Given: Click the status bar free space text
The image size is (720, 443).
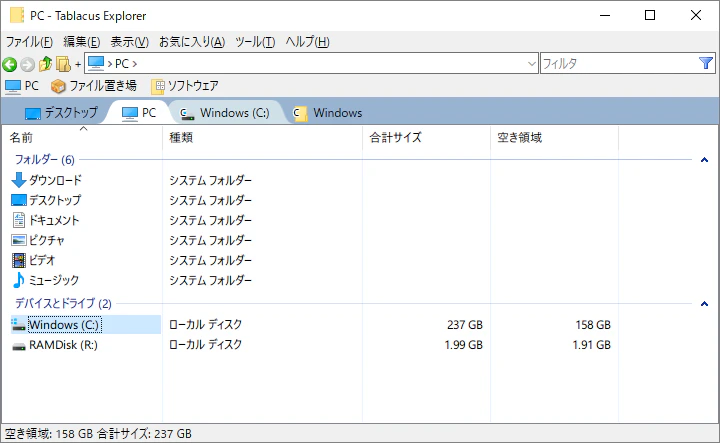Looking at the screenshot, I should (x=49, y=433).
